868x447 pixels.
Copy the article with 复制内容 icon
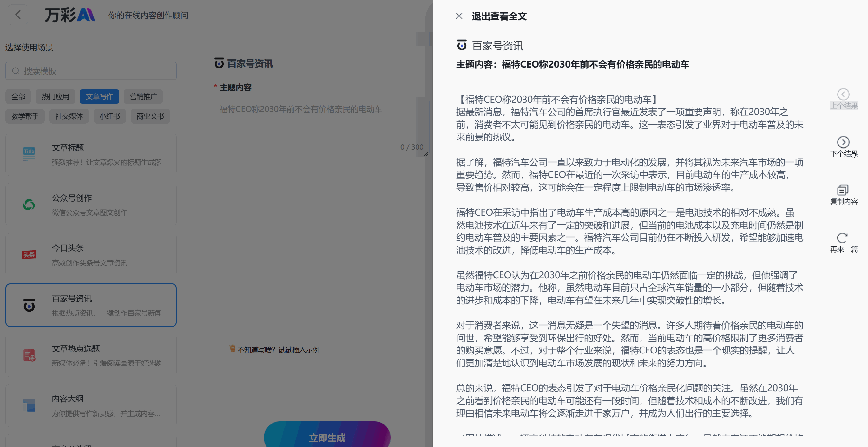click(x=843, y=190)
